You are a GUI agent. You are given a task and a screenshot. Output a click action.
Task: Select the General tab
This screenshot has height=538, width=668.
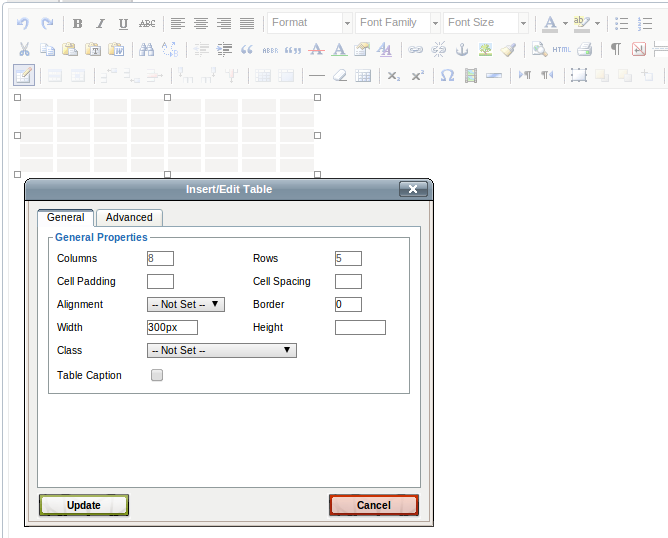click(66, 217)
